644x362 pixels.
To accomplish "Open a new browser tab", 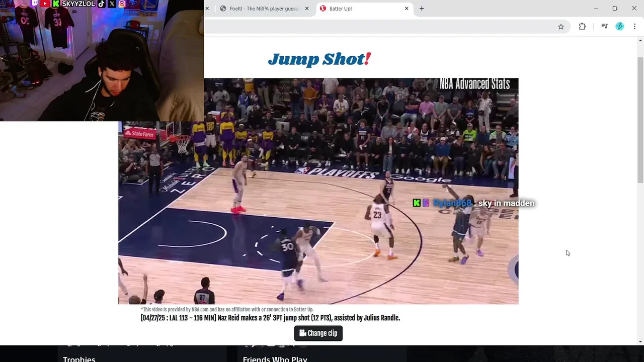I will click(x=422, y=9).
